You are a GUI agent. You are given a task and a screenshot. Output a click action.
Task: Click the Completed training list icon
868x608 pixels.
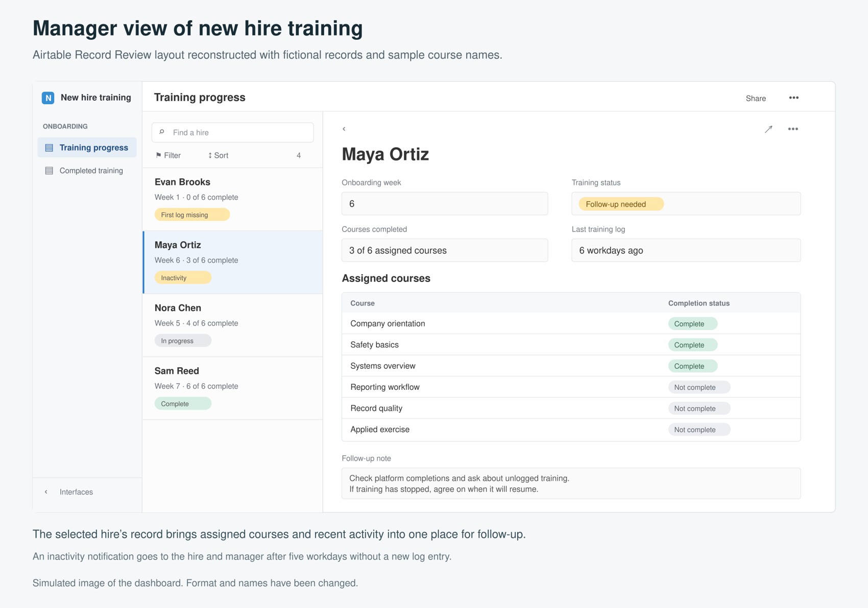49,171
